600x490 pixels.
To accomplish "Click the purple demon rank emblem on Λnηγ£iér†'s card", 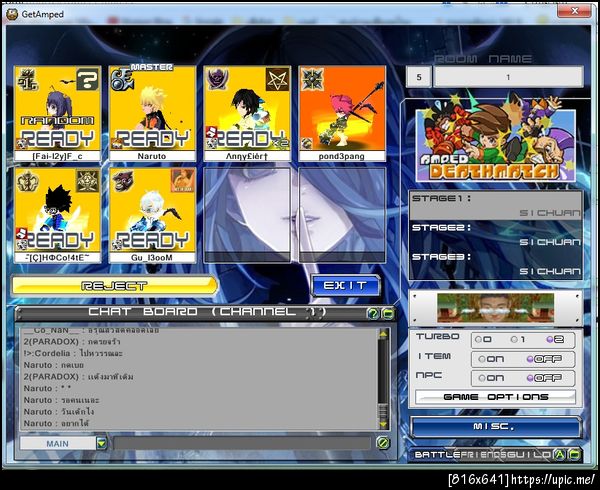I will (217, 80).
